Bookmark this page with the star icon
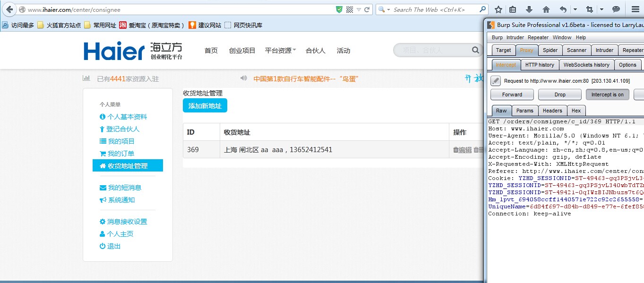The width and height of the screenshot is (644, 283). (x=498, y=9)
